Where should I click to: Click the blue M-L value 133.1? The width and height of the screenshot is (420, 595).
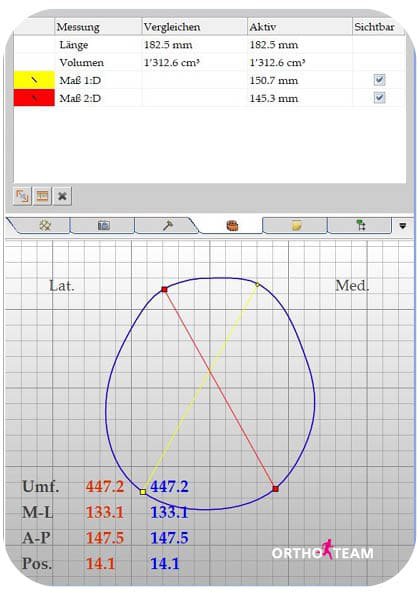point(169,512)
